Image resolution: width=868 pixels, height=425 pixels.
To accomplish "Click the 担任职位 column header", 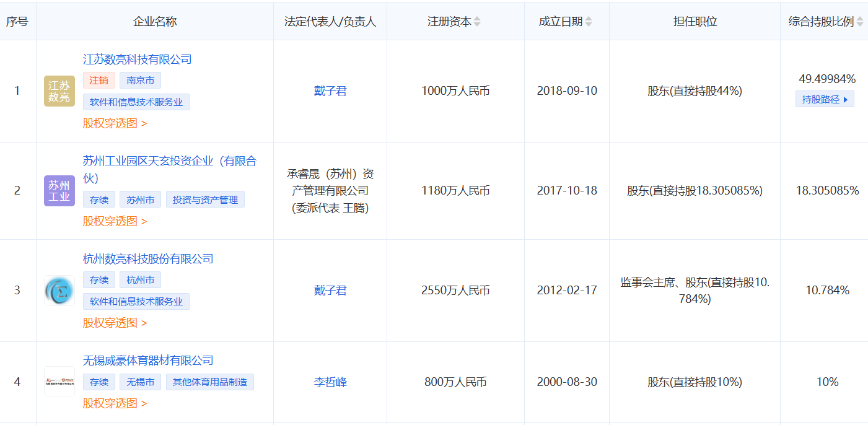I will tap(695, 22).
